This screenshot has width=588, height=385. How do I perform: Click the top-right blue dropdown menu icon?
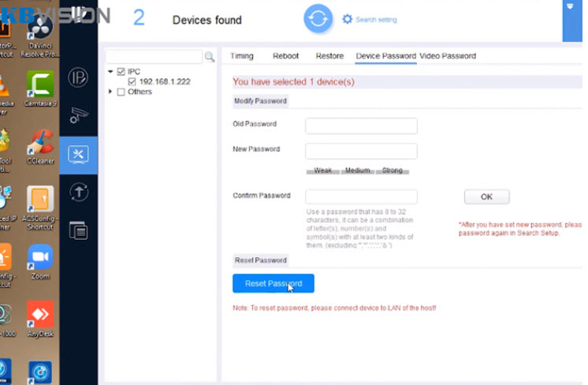tap(570, 6)
